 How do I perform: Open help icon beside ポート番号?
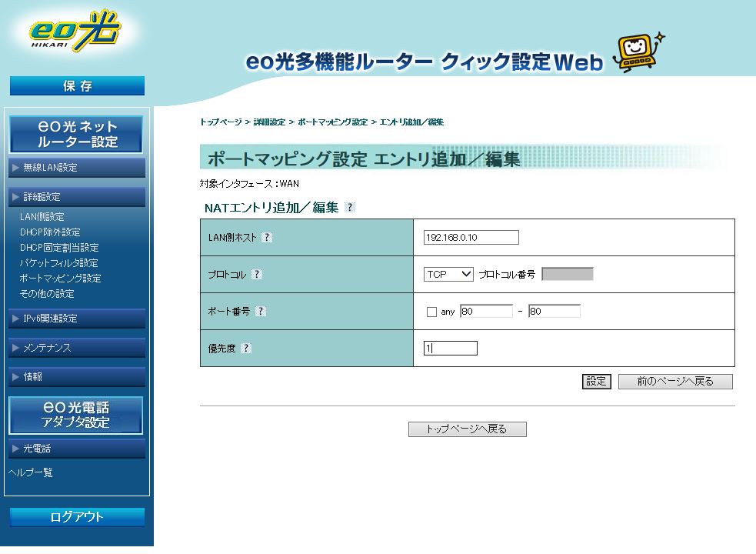coord(261,312)
